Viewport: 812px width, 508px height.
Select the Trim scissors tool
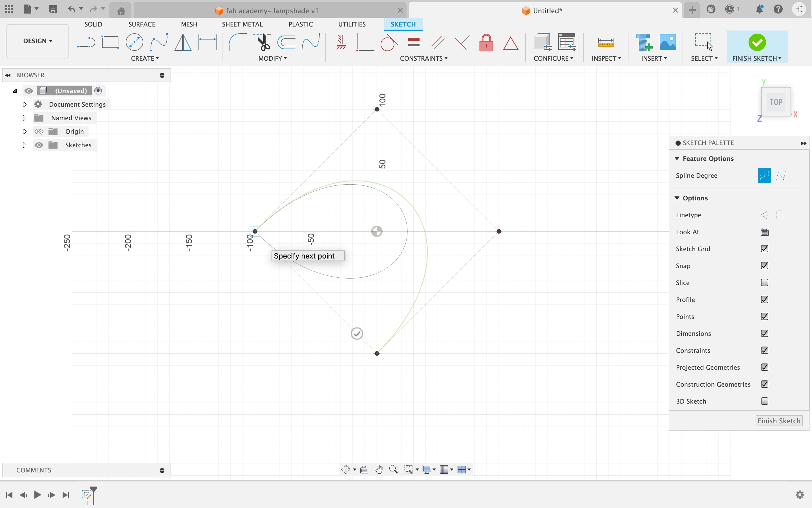click(x=262, y=42)
